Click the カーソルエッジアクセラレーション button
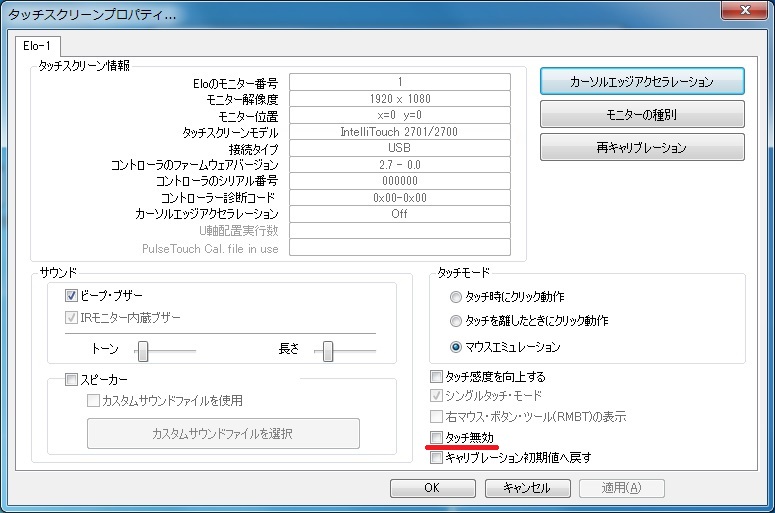Screen dimensions: 775x513 [x=641, y=82]
